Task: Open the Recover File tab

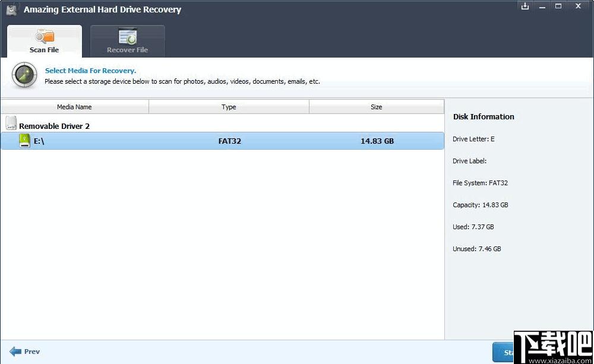Action: [x=127, y=41]
